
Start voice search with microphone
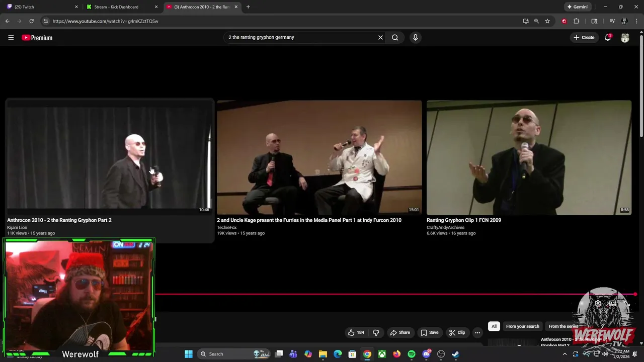click(x=415, y=37)
